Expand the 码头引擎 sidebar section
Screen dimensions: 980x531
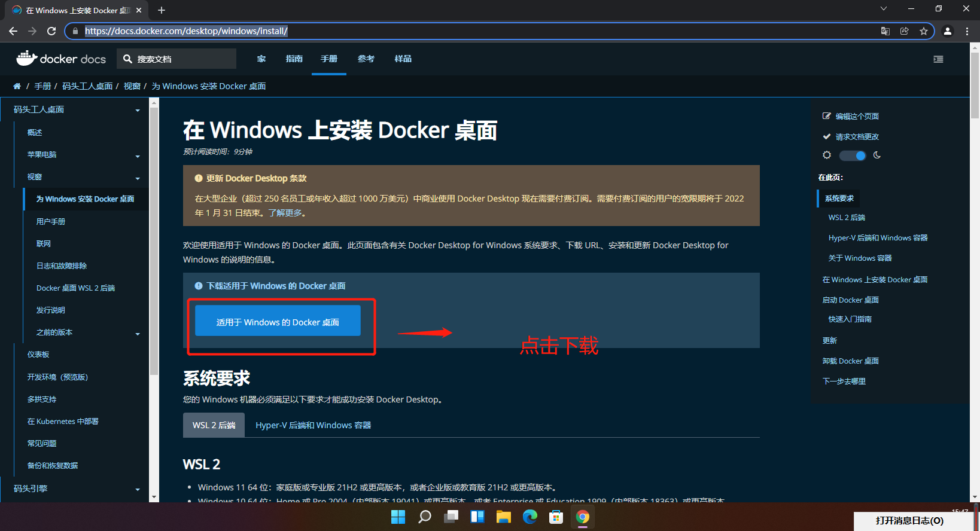point(138,489)
